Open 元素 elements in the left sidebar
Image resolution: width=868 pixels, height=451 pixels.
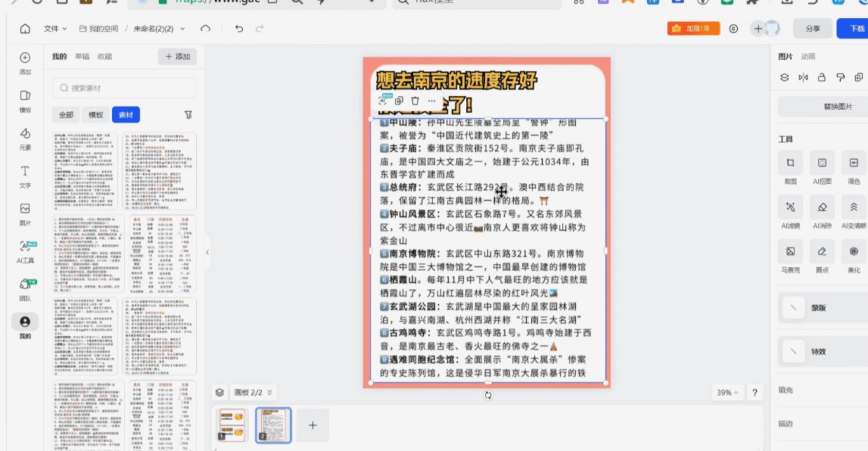25,139
